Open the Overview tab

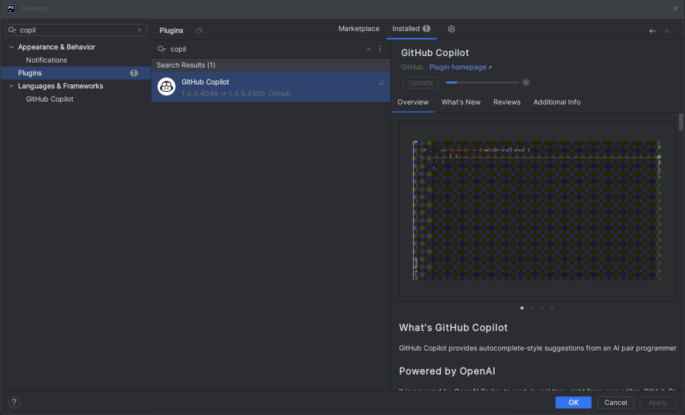[413, 102]
